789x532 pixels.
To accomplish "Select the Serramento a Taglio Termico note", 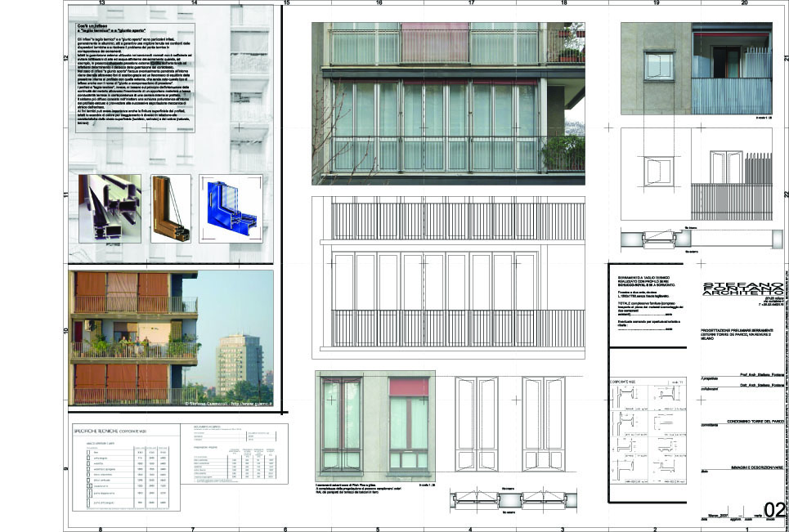I will click(646, 304).
